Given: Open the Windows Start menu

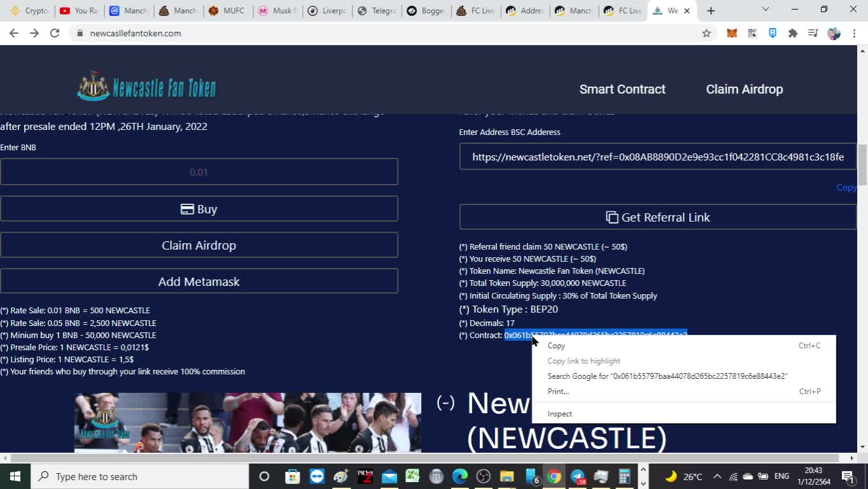Looking at the screenshot, I should pos(15,476).
